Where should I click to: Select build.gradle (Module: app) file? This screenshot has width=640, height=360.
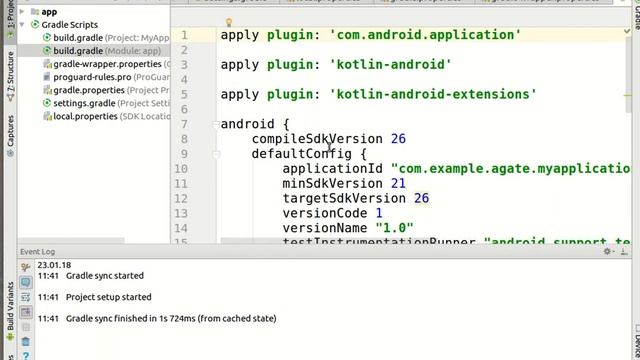point(102,51)
